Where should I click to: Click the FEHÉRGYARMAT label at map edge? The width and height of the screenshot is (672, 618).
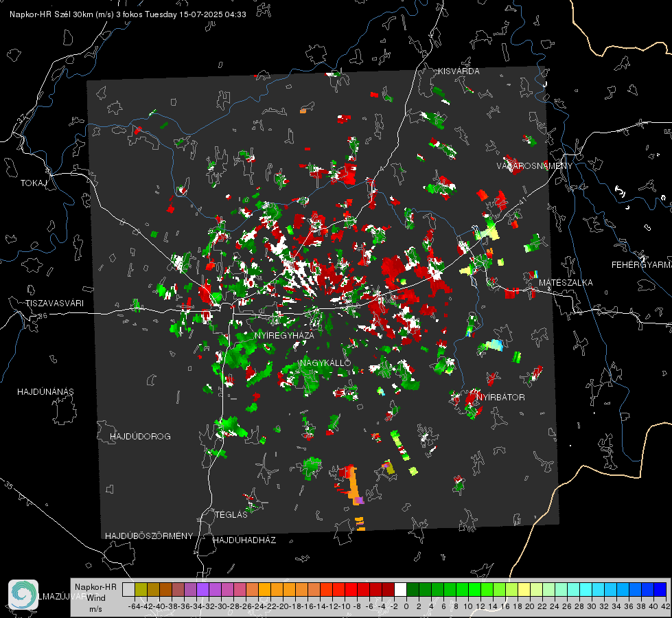point(642,265)
